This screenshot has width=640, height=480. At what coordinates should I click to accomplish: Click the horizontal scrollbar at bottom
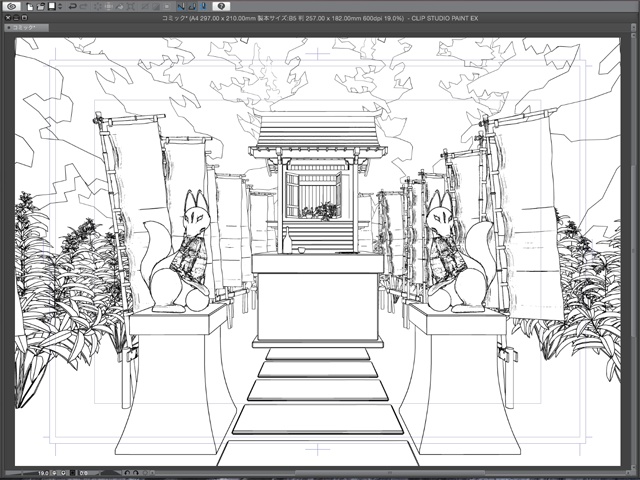[388, 473]
